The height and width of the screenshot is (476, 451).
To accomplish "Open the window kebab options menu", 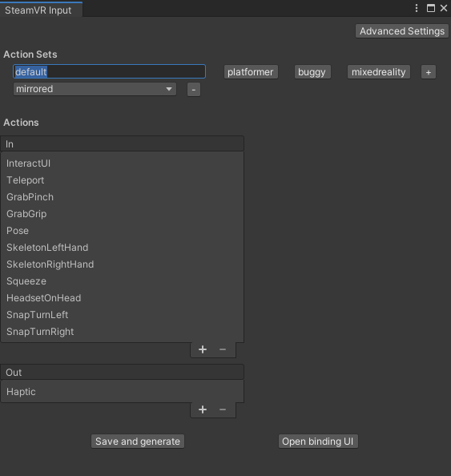I will (x=417, y=8).
